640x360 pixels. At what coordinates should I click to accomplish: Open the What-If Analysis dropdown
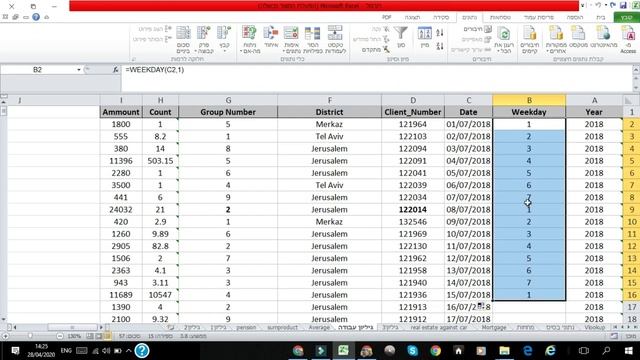pyautogui.click(x=249, y=40)
